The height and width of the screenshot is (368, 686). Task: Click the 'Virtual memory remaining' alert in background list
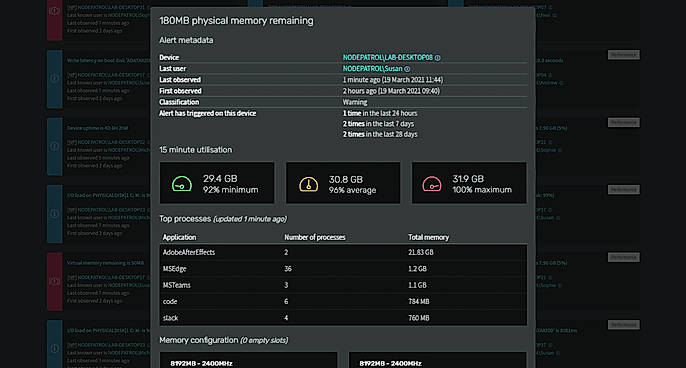[105, 263]
